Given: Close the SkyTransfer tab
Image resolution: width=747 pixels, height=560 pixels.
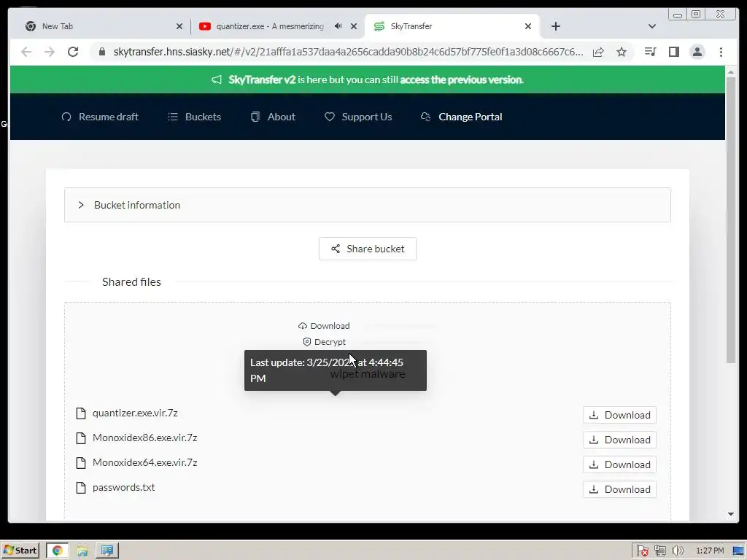Looking at the screenshot, I should click(x=528, y=26).
